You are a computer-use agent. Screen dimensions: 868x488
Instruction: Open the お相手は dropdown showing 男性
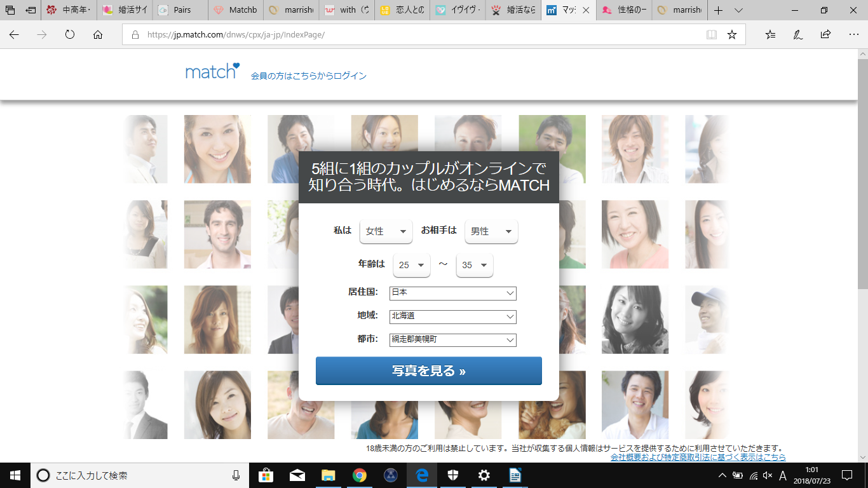[x=491, y=231]
